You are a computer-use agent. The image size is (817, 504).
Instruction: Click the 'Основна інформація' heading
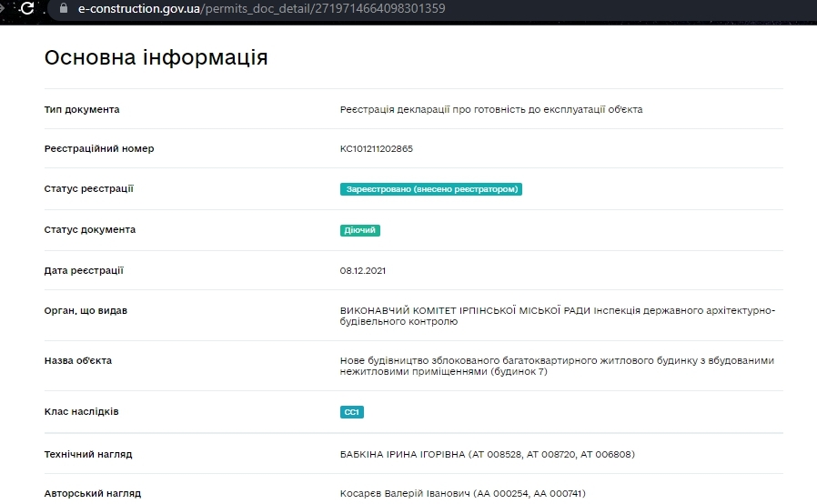156,57
